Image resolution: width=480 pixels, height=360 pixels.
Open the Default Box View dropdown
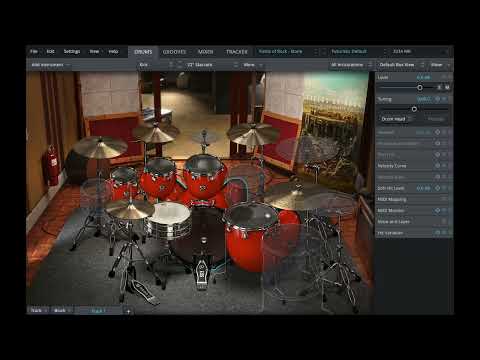(x=401, y=65)
